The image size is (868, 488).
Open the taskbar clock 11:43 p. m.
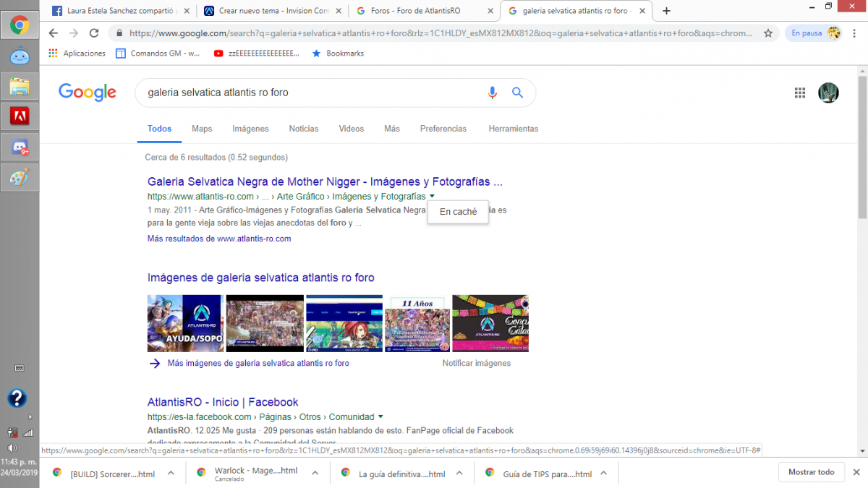pyautogui.click(x=20, y=461)
